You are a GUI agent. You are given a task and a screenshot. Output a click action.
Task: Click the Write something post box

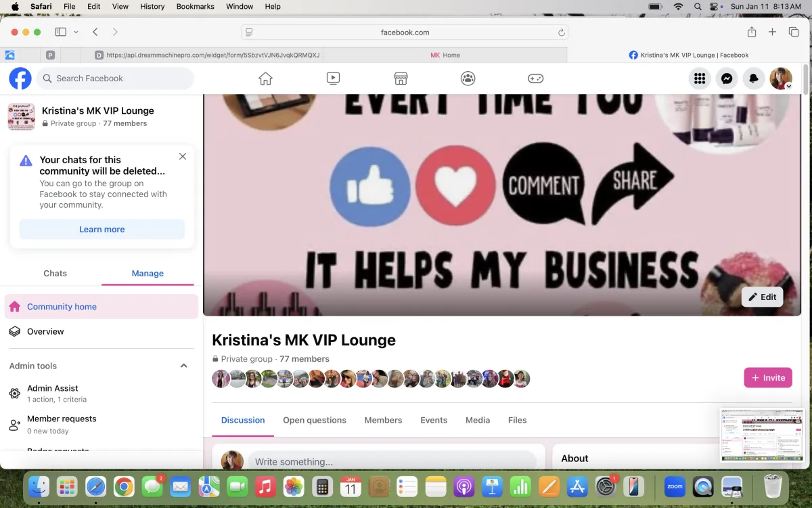tap(392, 461)
